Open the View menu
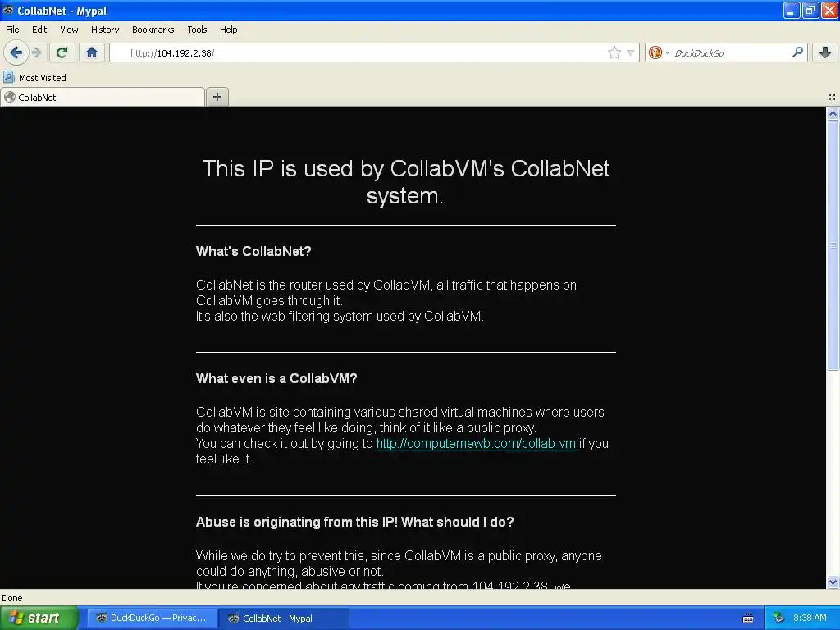 69,30
